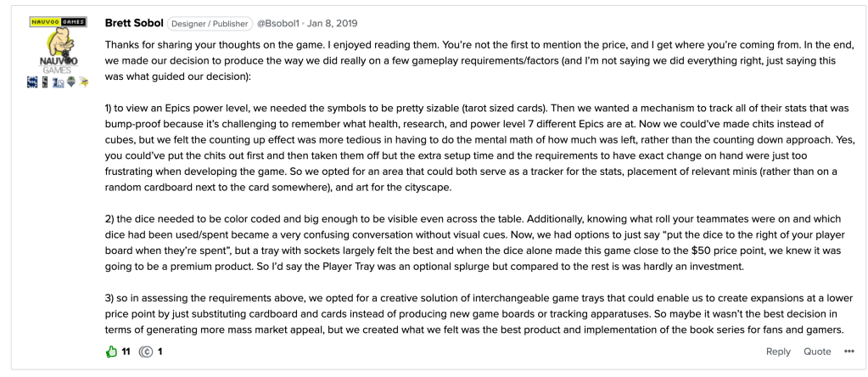Give a thumbs up to Brett Sobol's post

110,352
